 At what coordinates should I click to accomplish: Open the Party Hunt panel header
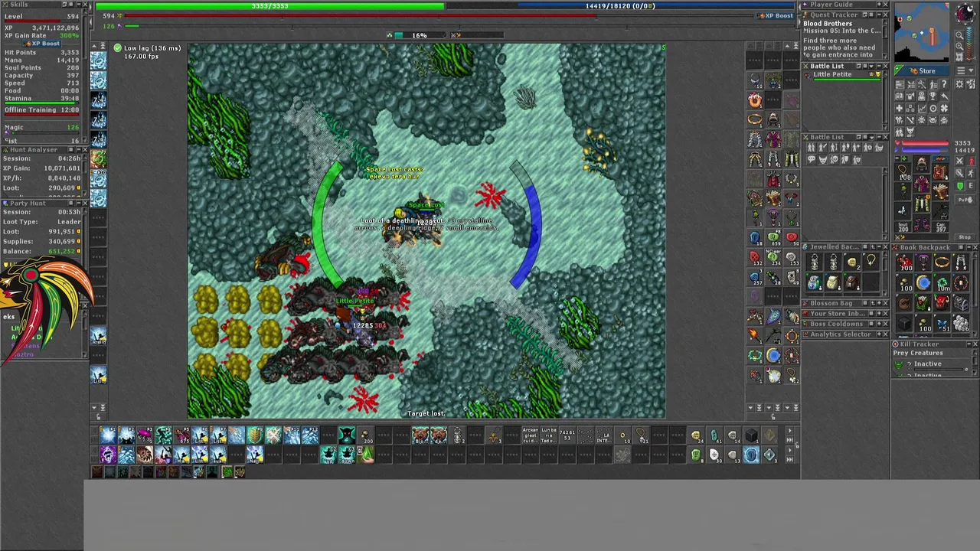click(46, 203)
